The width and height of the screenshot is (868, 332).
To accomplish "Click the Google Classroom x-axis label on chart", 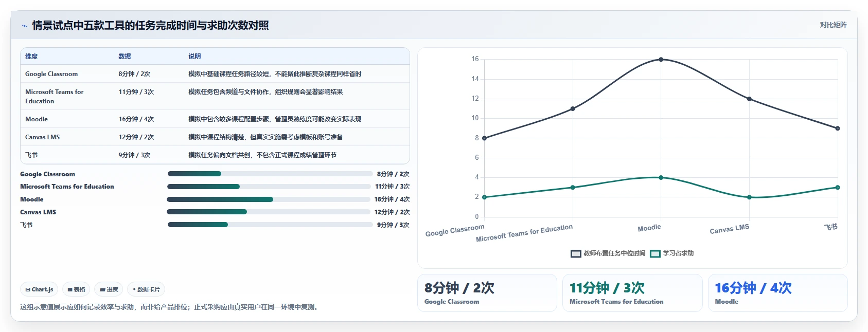I will pyautogui.click(x=455, y=230).
